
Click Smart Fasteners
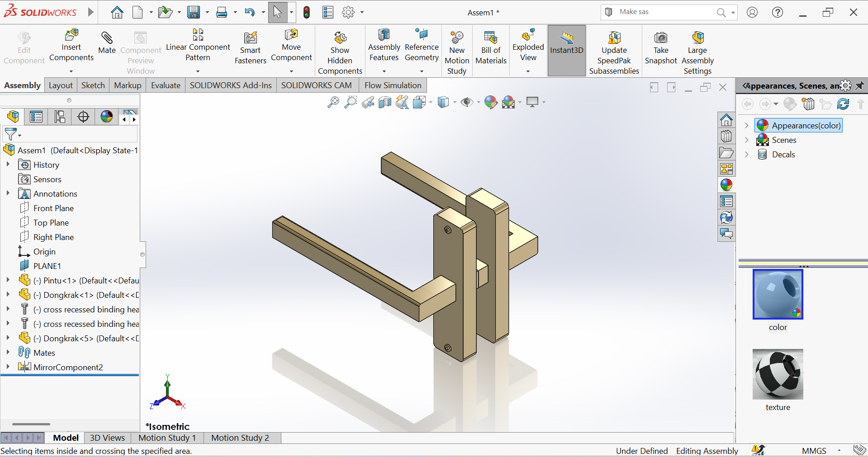pos(251,48)
